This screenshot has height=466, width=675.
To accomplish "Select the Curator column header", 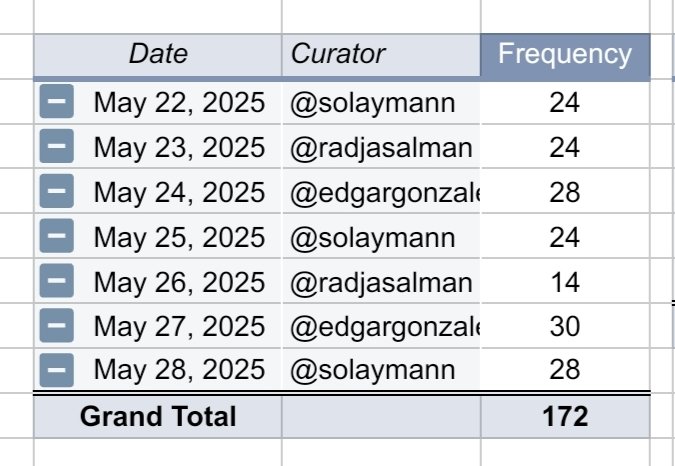I will pos(380,54).
